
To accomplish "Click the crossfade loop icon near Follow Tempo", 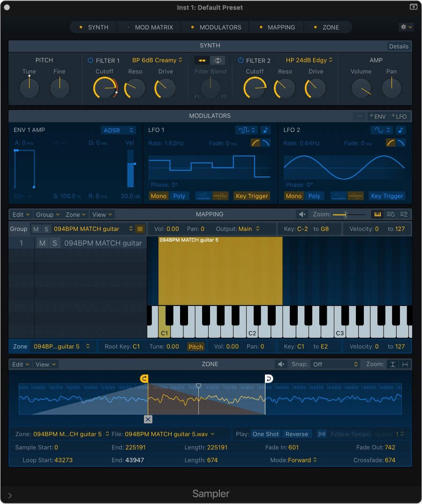I will pos(322,434).
